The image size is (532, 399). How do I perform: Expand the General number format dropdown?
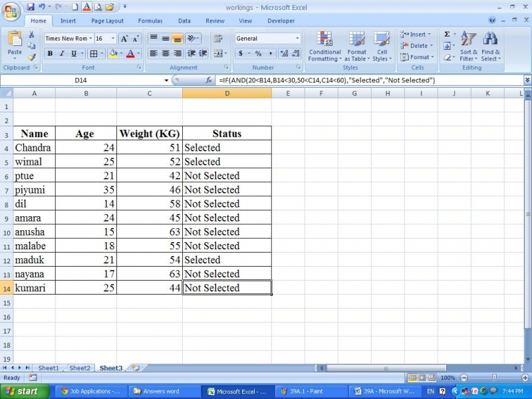pyautogui.click(x=297, y=39)
